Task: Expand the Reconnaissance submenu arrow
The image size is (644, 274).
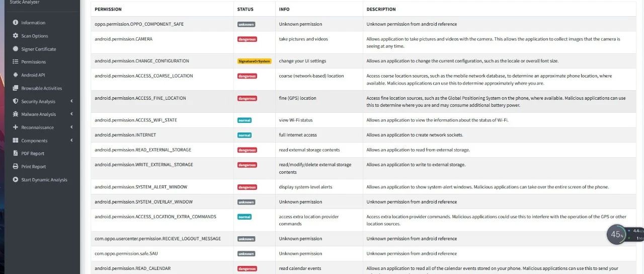Action: coord(71,127)
